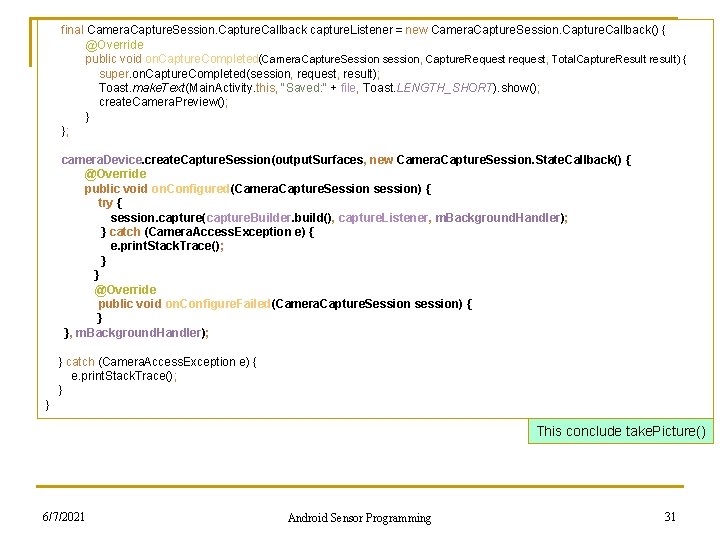Click the '@Override' above onConfigured
The image size is (720, 540).
pos(115,174)
